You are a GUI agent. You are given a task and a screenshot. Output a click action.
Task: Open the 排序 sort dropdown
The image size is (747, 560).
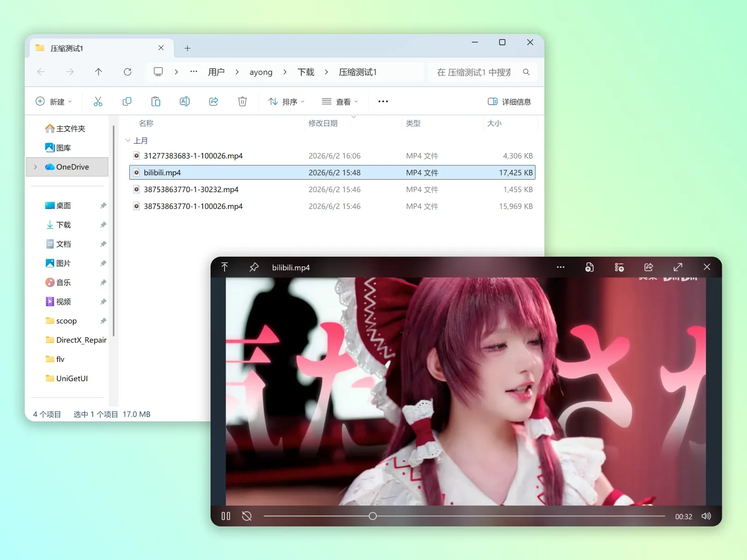click(x=287, y=102)
